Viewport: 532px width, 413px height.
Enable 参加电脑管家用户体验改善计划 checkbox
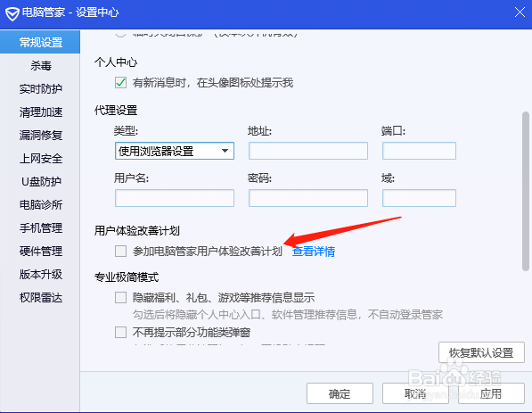click(x=121, y=252)
